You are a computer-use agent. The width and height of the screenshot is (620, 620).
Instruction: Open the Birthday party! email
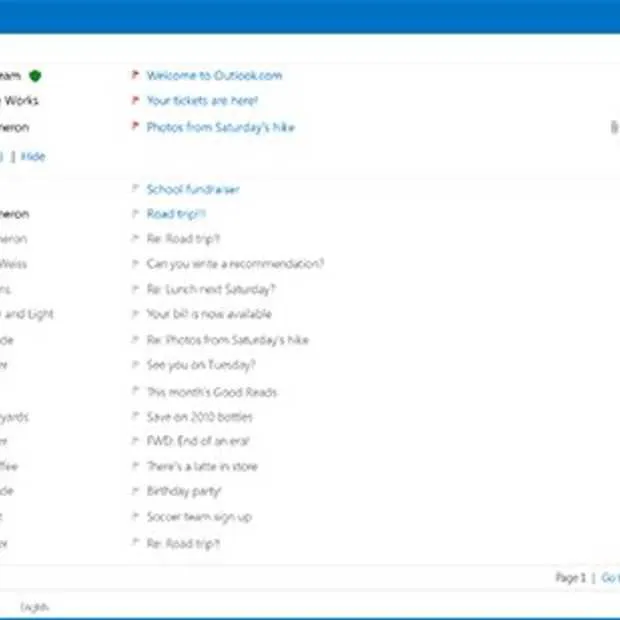[184, 491]
